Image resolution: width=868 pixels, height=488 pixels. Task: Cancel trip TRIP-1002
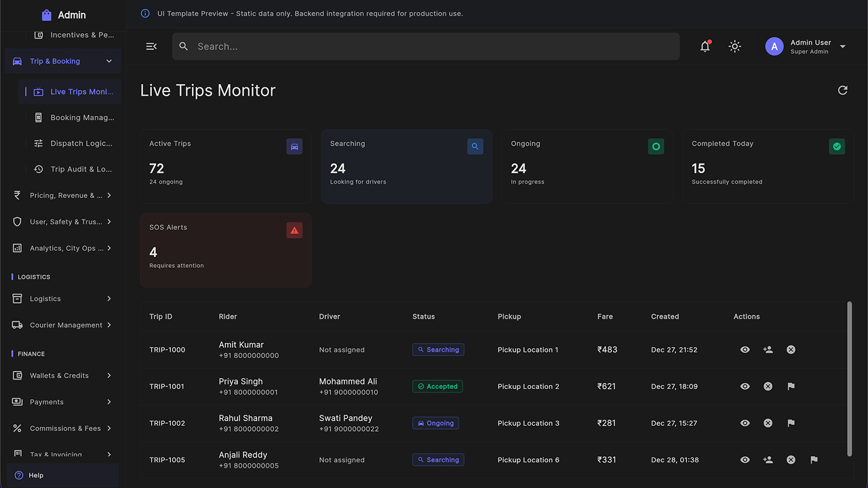click(x=768, y=423)
